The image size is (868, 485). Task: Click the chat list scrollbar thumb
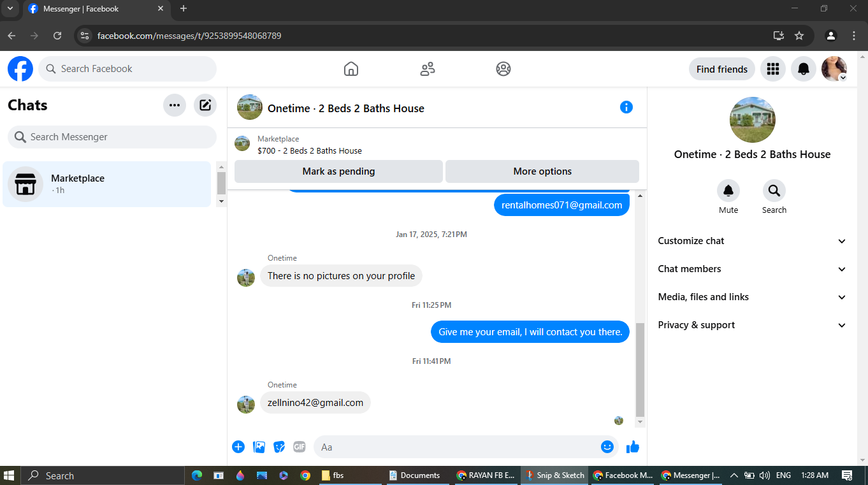coord(221,183)
